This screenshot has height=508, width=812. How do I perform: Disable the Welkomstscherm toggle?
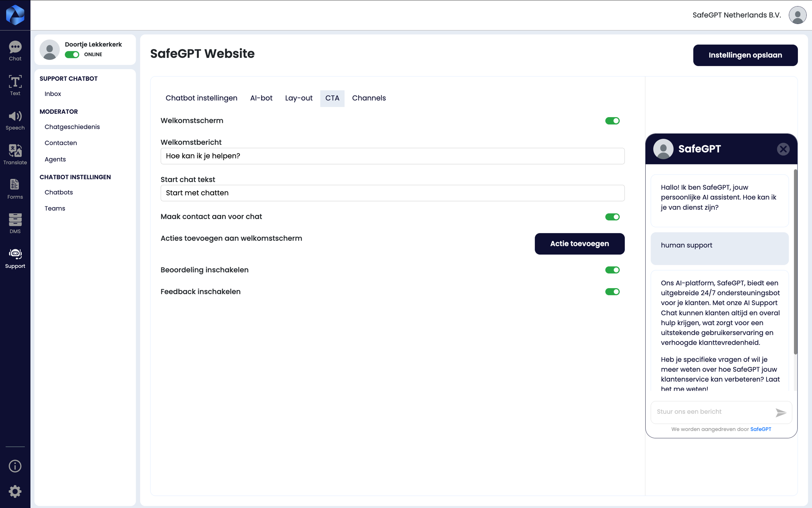coord(612,121)
